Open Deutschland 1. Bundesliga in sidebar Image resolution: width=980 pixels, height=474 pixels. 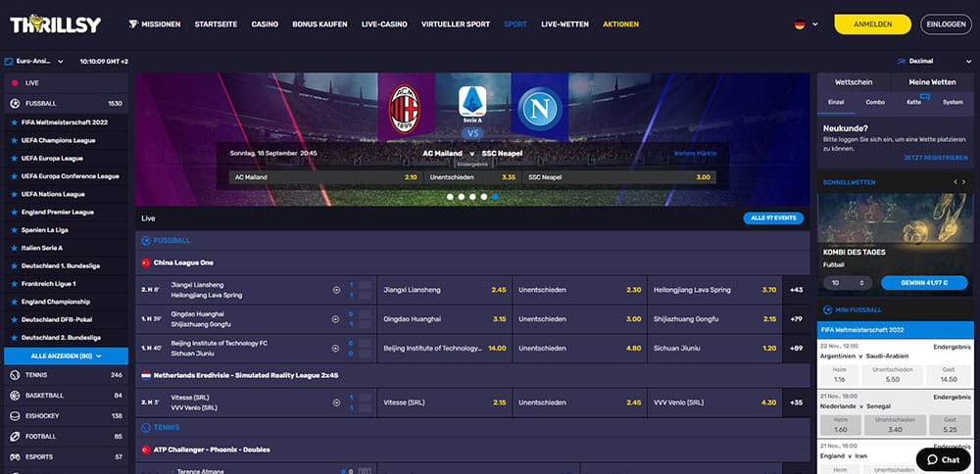pyautogui.click(x=61, y=266)
